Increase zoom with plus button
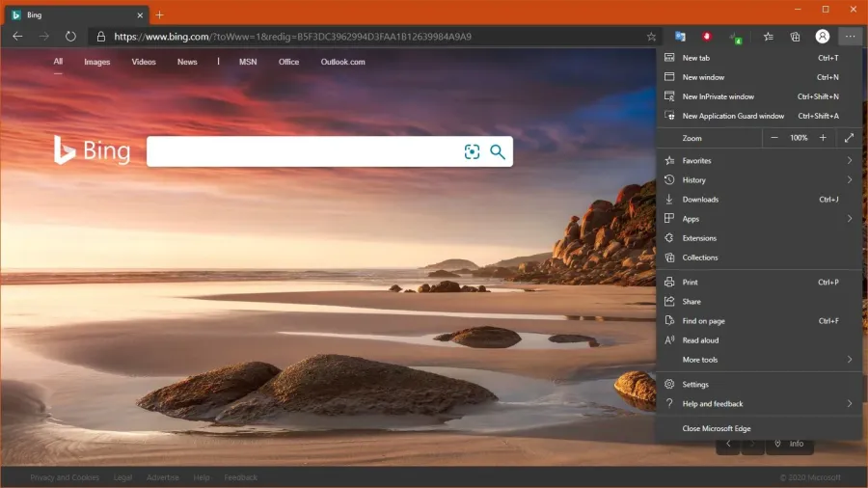The image size is (868, 488). (823, 138)
